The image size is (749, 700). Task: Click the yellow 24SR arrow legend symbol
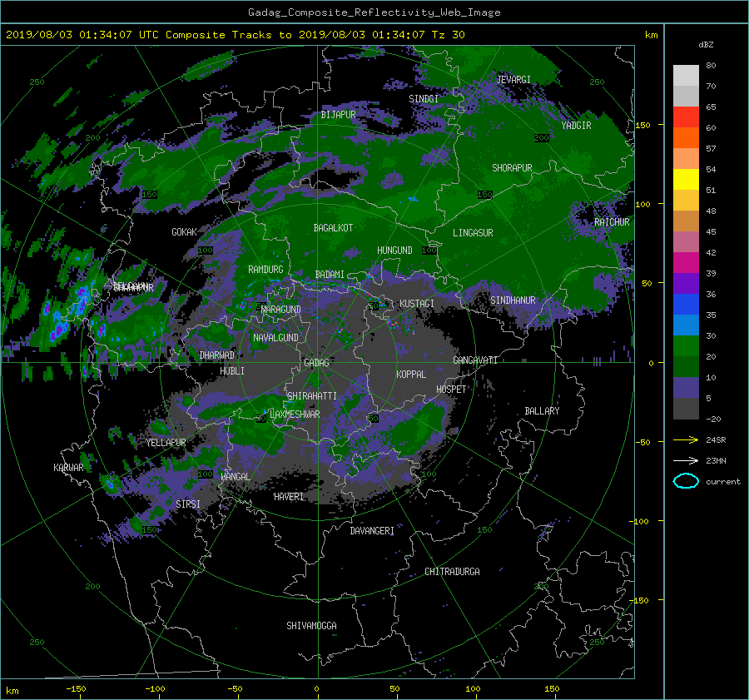point(686,440)
